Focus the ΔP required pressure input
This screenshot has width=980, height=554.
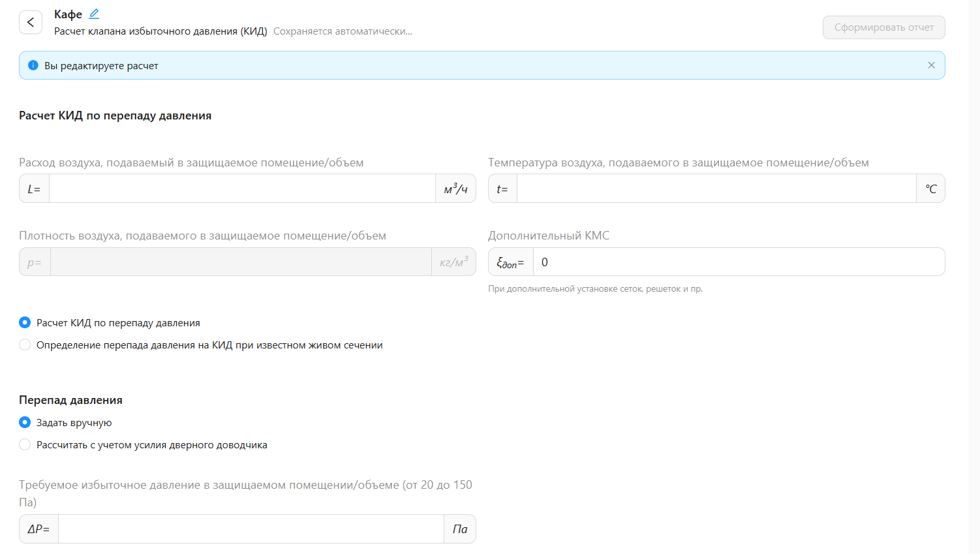(251, 529)
